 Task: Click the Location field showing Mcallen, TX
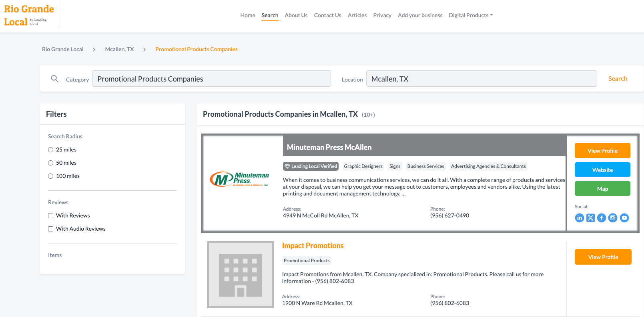point(481,79)
